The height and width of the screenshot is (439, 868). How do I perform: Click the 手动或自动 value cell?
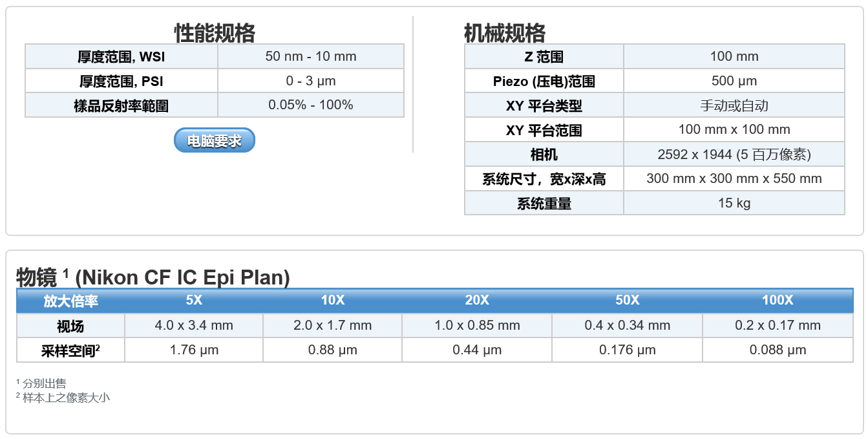(x=734, y=105)
